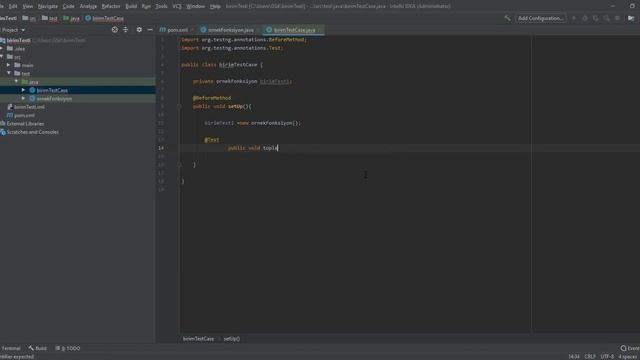Switch to the ornekfonksiyon.java editor tab
This screenshot has width=640, height=360.
[x=231, y=30]
